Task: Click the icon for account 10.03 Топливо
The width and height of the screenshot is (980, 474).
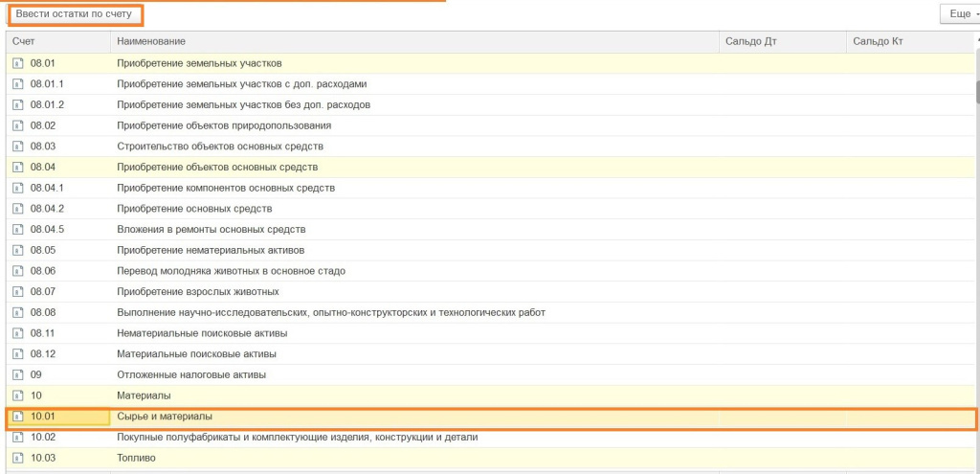Action: 17,458
